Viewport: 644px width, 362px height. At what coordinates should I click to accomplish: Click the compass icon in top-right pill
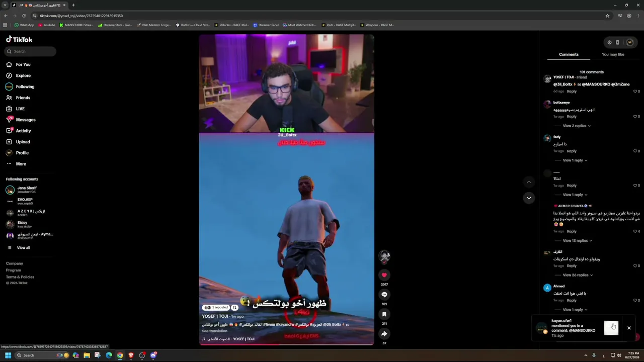(x=609, y=42)
